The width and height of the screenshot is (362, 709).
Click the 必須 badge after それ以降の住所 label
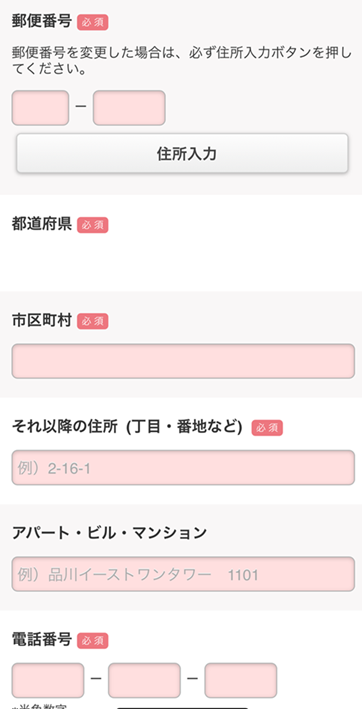point(267,428)
